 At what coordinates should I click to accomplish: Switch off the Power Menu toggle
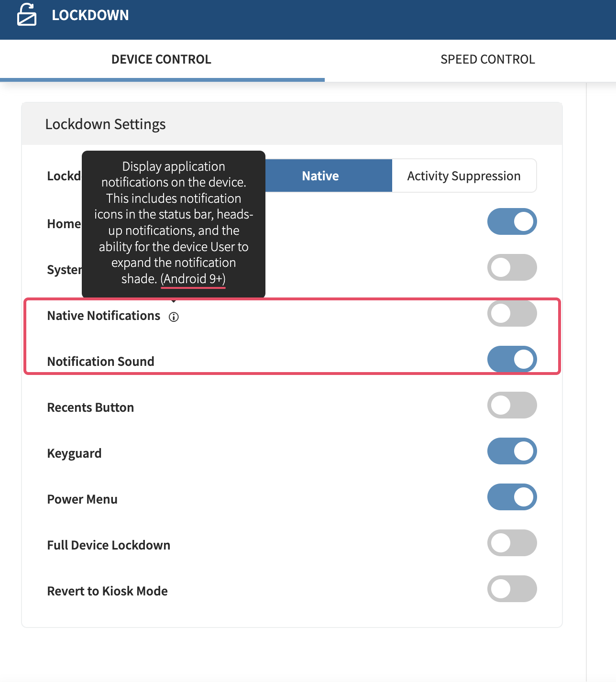tap(512, 497)
